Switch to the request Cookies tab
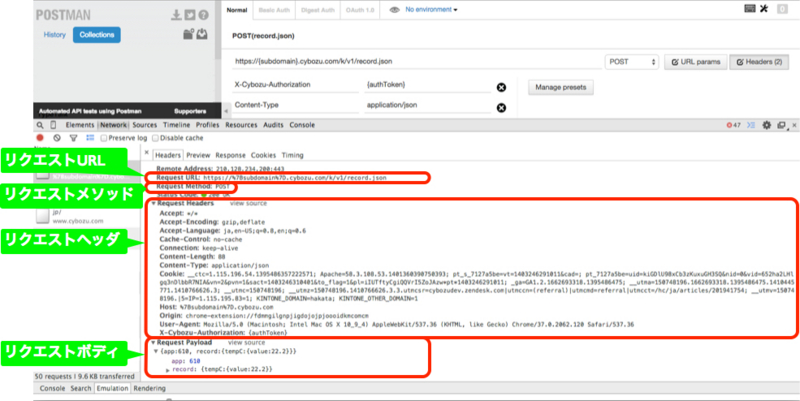 263,155
